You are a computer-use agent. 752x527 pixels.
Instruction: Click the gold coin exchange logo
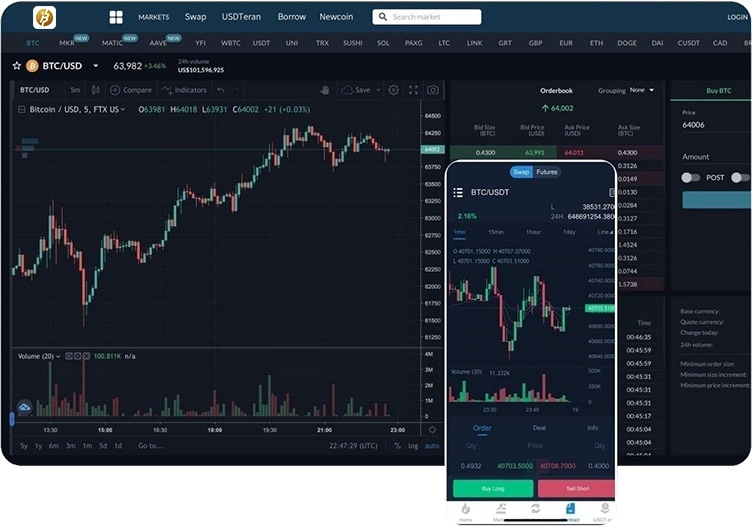[x=44, y=17]
